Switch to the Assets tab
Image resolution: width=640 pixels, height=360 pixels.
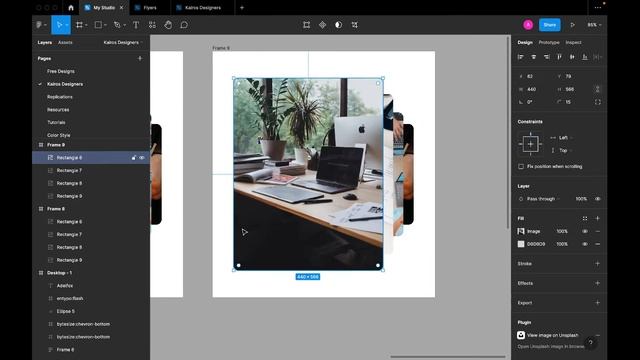click(65, 42)
